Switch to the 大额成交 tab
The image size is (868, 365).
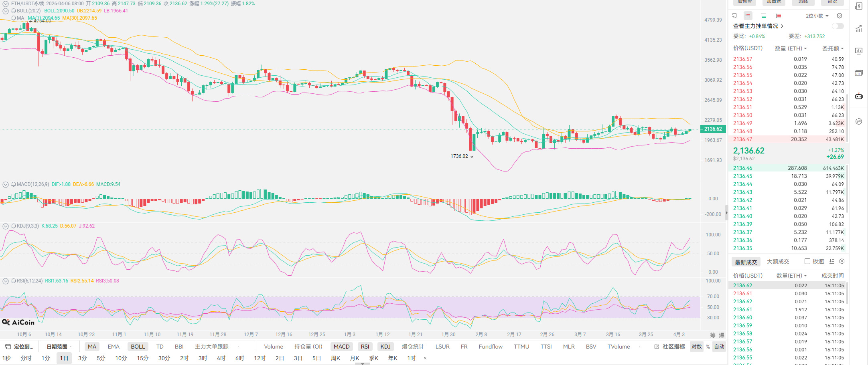point(778,262)
